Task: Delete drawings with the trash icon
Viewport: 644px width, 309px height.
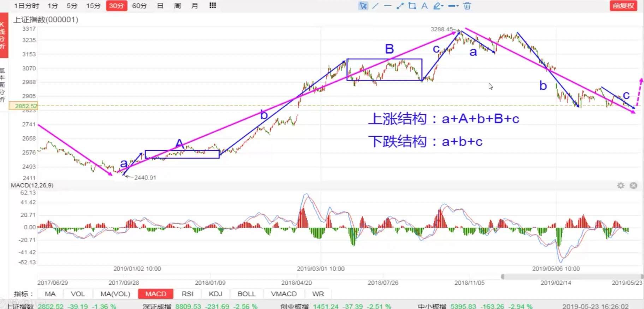Action: (467, 6)
